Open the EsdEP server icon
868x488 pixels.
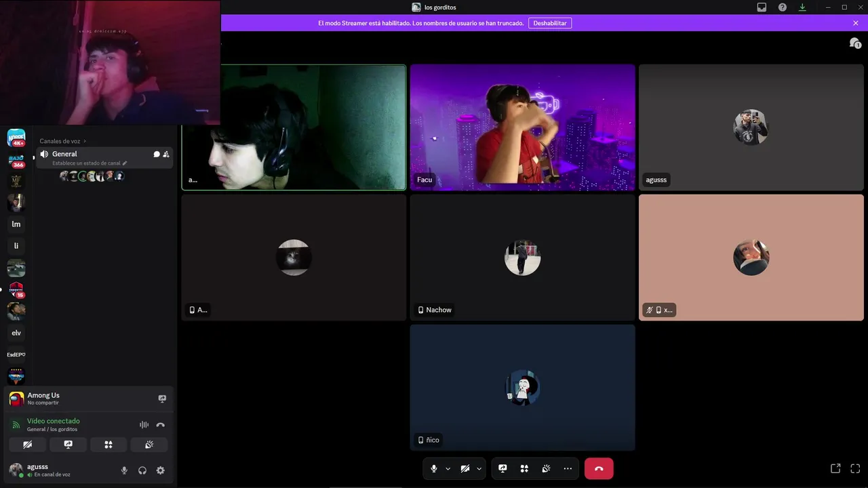(x=16, y=354)
